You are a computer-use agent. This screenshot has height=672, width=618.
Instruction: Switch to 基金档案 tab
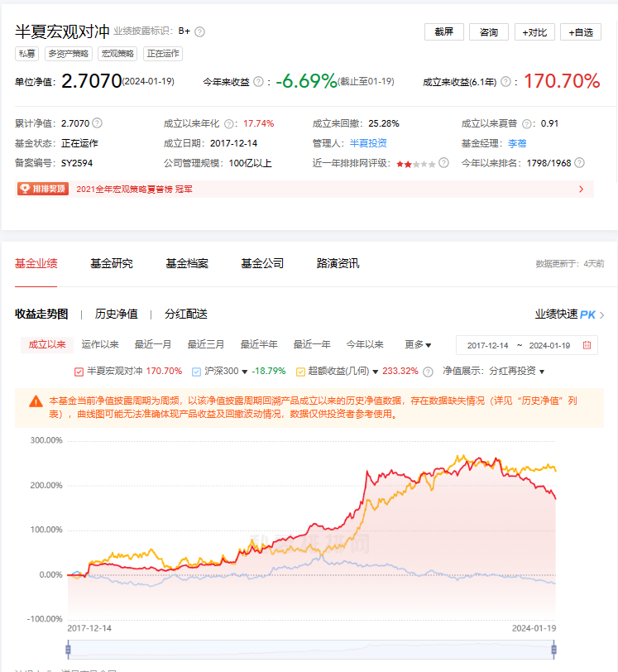pos(187,263)
